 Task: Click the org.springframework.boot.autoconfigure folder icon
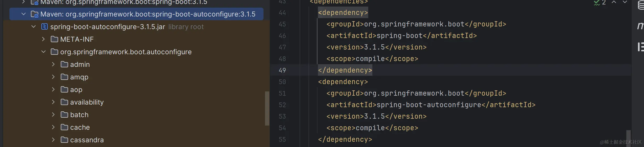[54, 52]
